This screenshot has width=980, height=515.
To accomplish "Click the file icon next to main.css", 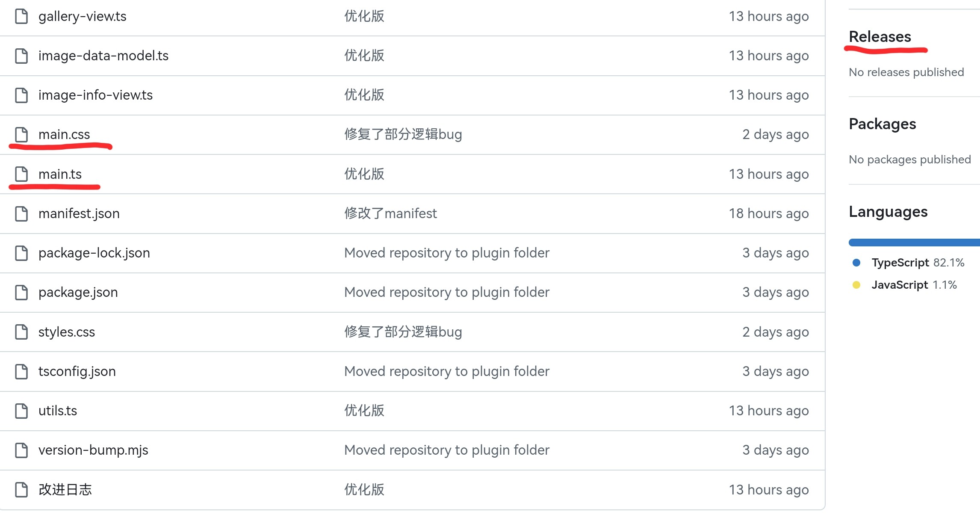I will point(21,134).
